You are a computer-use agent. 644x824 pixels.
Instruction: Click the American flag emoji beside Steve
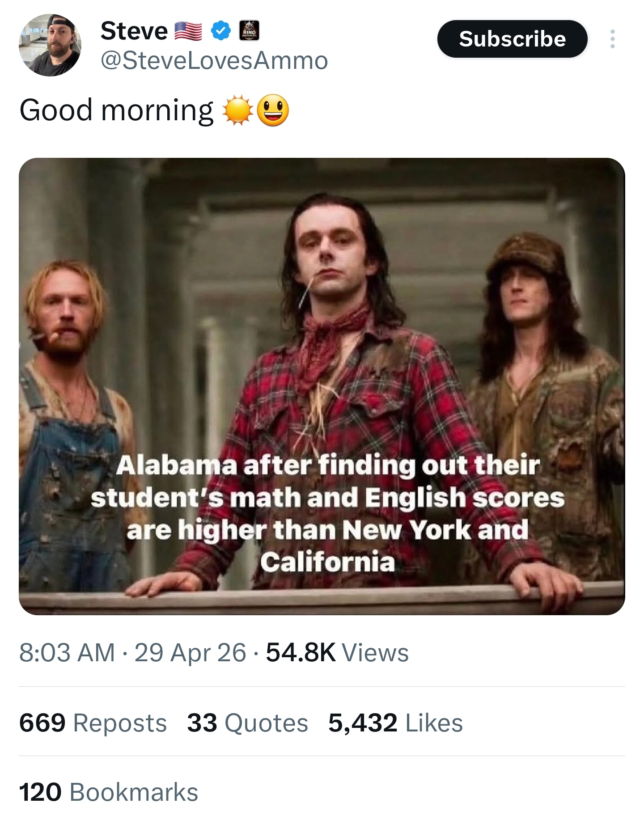point(188,31)
